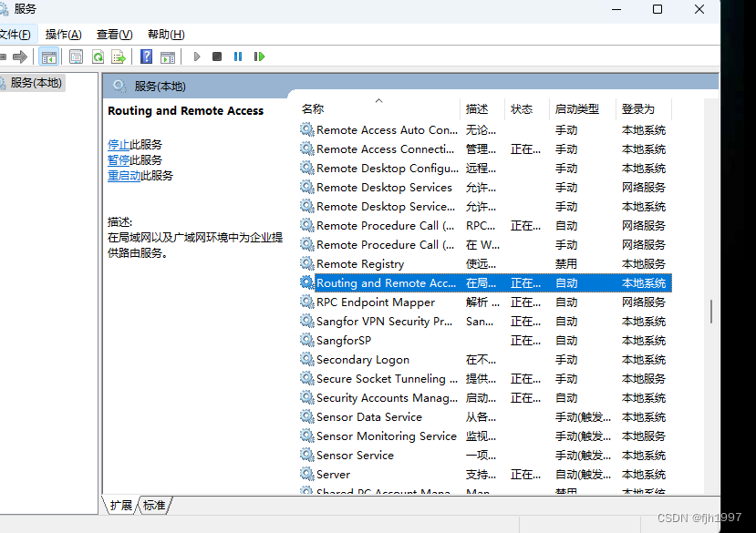Screen dimensions: 756x533
Task: Click the Routing and Remote Access heading
Action: 186,111
